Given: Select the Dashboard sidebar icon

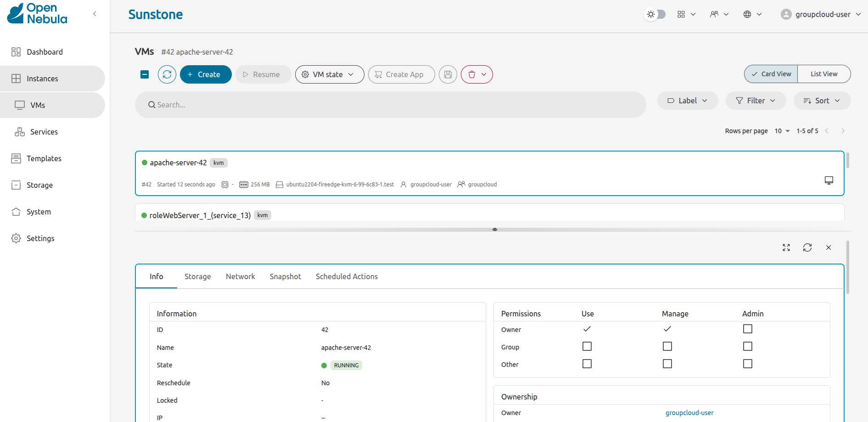Looking at the screenshot, I should (16, 51).
